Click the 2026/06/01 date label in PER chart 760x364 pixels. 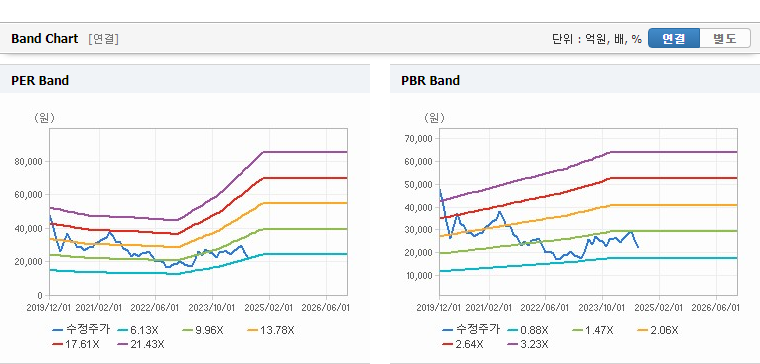pyautogui.click(x=326, y=308)
